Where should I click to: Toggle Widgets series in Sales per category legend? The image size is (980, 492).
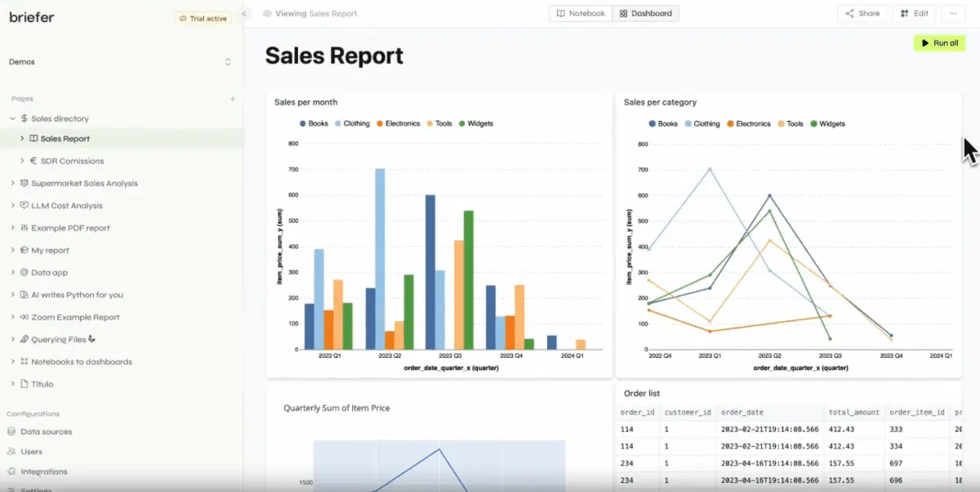tap(827, 124)
